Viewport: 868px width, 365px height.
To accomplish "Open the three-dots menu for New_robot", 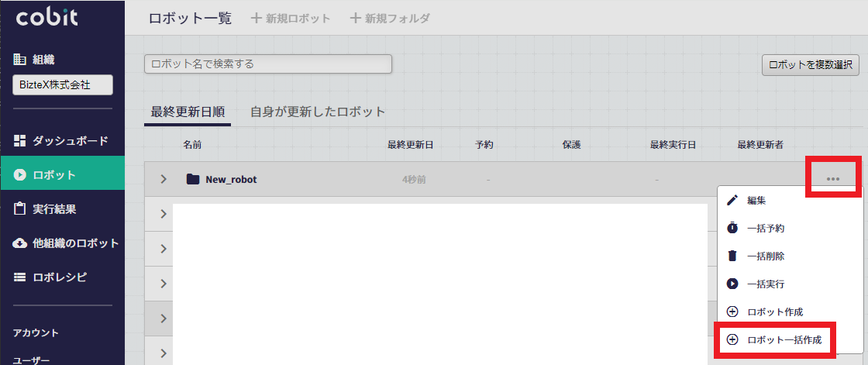I will click(x=833, y=179).
